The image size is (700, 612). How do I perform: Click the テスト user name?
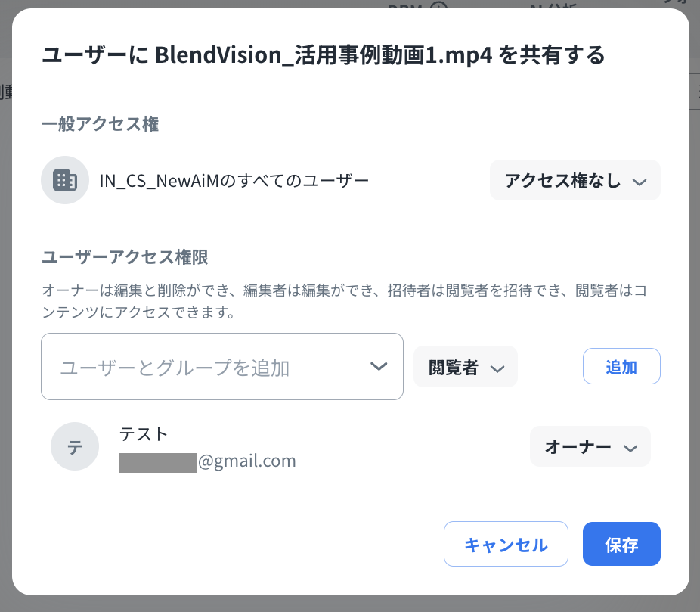[x=144, y=433]
